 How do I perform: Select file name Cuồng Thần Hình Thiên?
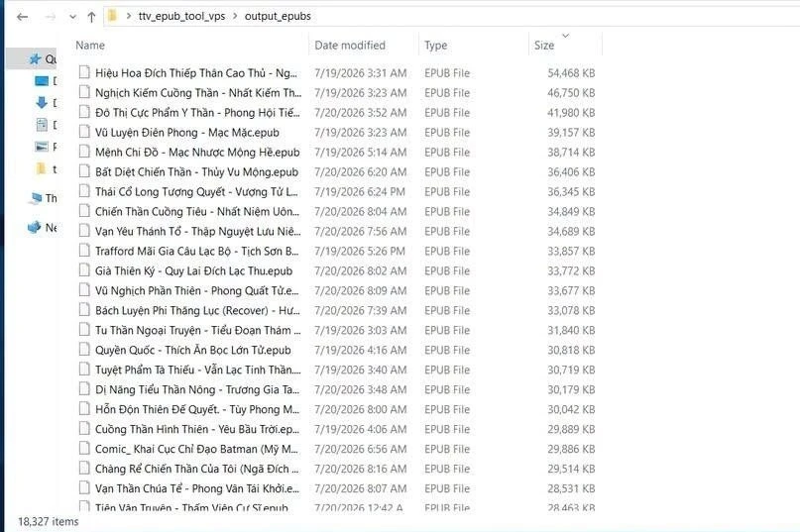click(x=197, y=430)
